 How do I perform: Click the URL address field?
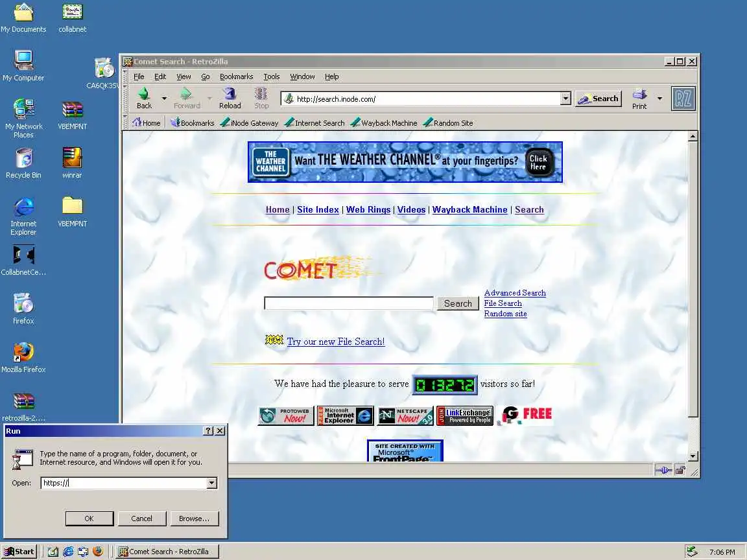point(421,99)
